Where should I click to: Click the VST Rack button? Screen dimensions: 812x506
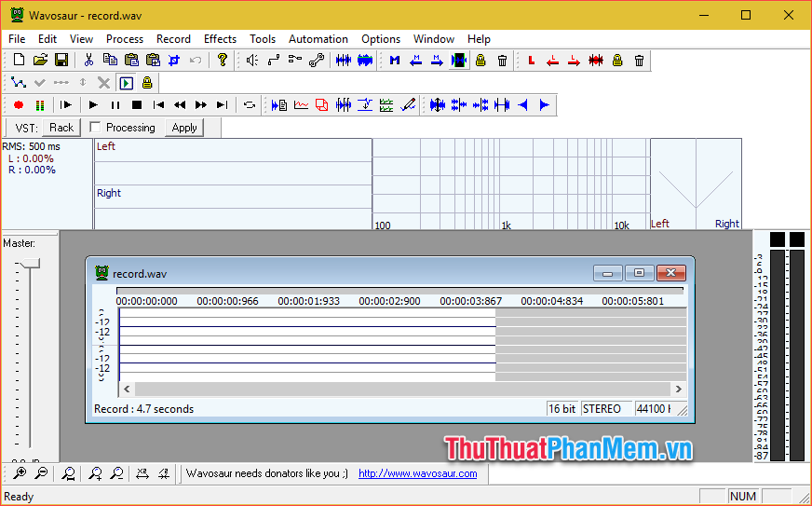click(x=61, y=128)
